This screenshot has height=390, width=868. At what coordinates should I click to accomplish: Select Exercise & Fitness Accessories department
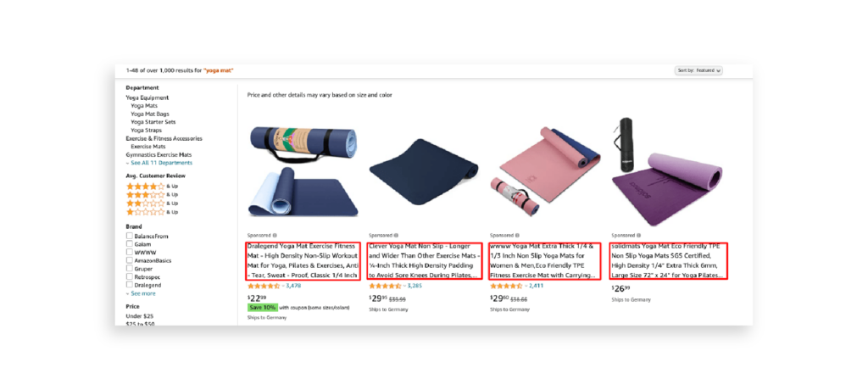coord(164,138)
